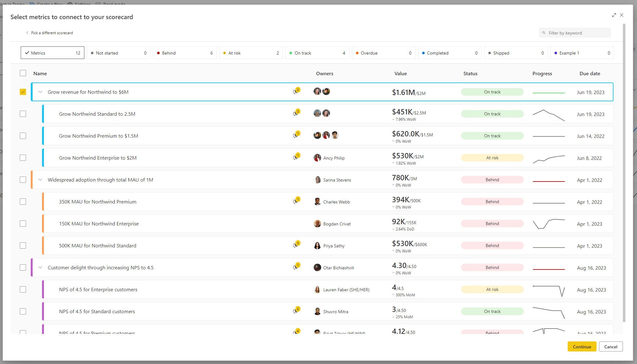
Task: Open comments on Grow Northwind Standard row
Action: click(296, 113)
